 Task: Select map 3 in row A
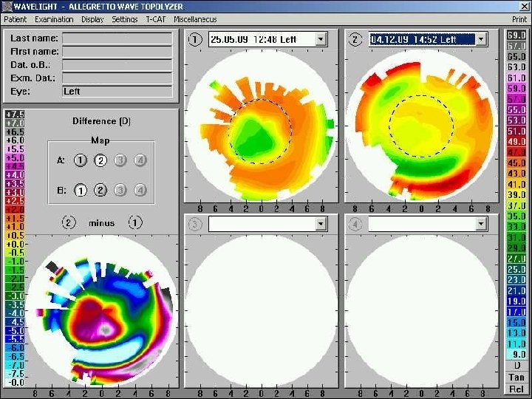(120, 160)
